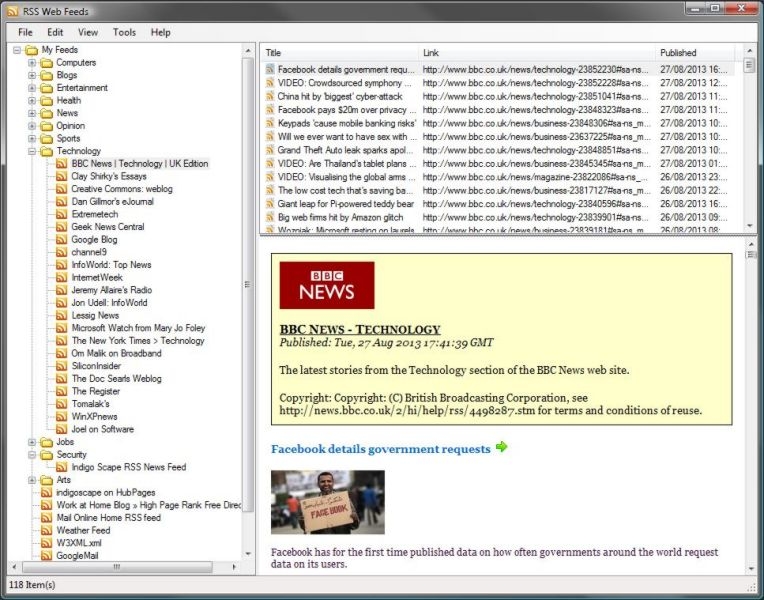Viewport: 764px width, 600px height.
Task: Open the Edit menu
Action: click(55, 32)
